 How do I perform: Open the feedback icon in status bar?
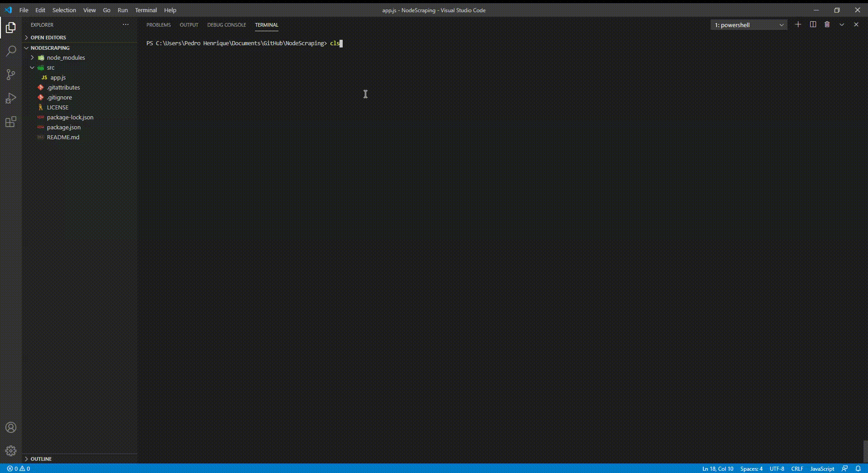pyautogui.click(x=844, y=468)
